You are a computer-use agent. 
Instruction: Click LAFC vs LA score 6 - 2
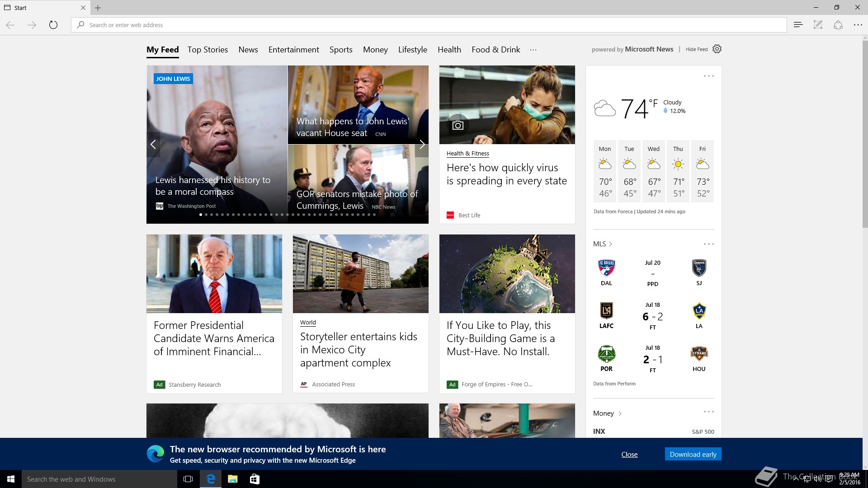[x=652, y=317]
